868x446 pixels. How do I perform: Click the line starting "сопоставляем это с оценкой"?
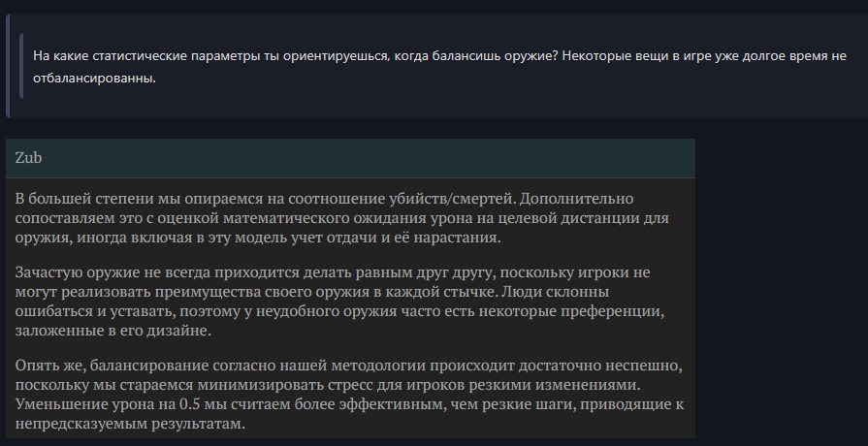point(342,218)
